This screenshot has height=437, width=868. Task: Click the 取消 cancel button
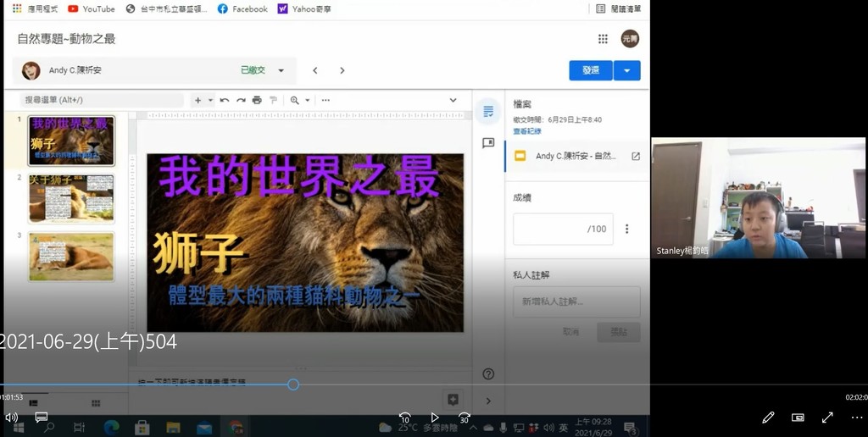(570, 332)
